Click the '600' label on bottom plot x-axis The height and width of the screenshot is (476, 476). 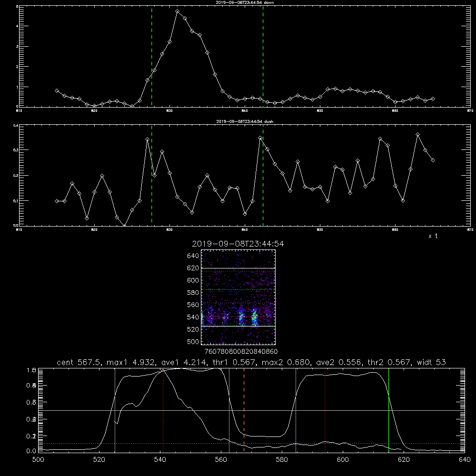coord(343,460)
